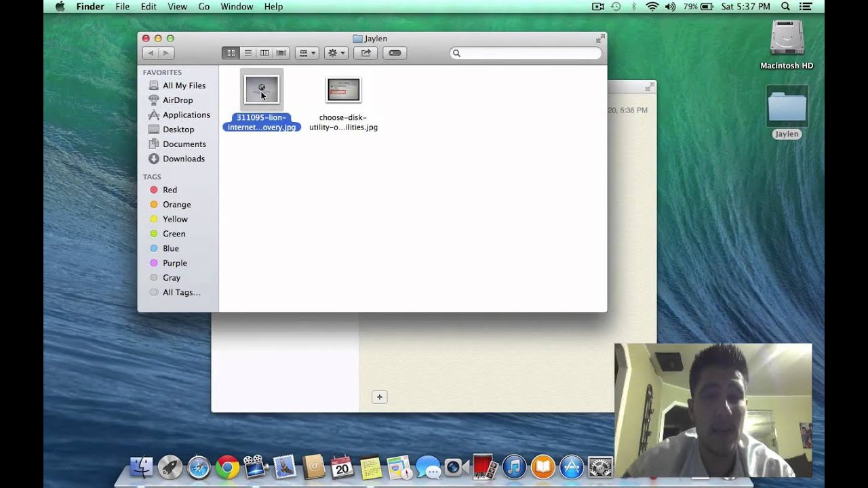Image resolution: width=868 pixels, height=488 pixels.
Task: Open Calendar from the Dock
Action: 342,466
